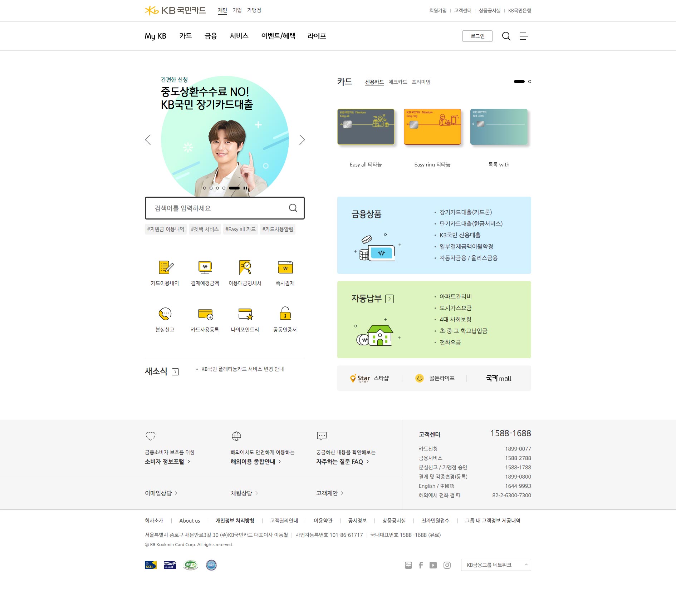Screen dimensions: 676x616
Task: Click the 로그인 button
Action: pos(477,36)
